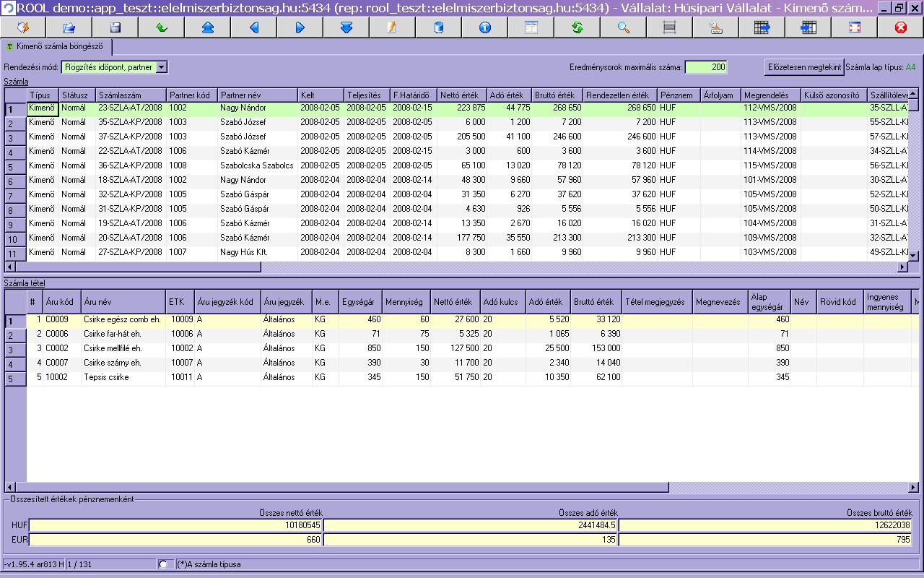Go to previous record with left arrow
Viewport: 924px width, 578px height.
tap(254, 27)
